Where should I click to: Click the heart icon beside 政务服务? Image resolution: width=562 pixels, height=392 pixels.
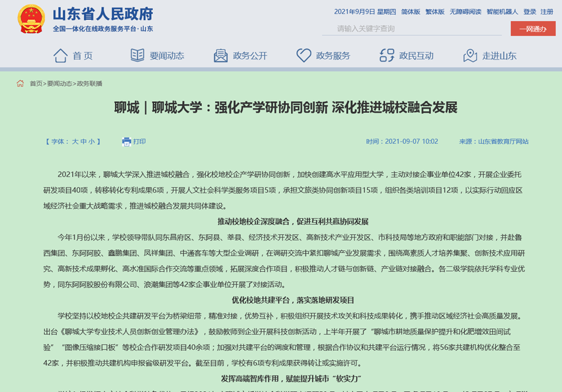(303, 56)
